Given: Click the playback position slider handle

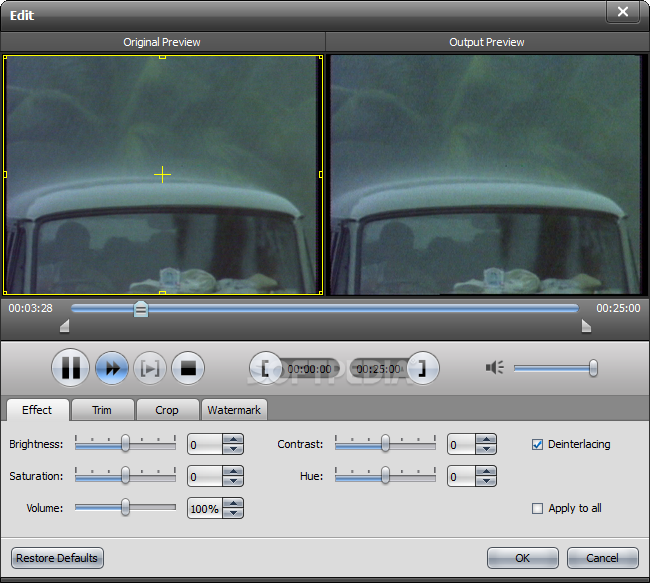Looking at the screenshot, I should coord(141,309).
